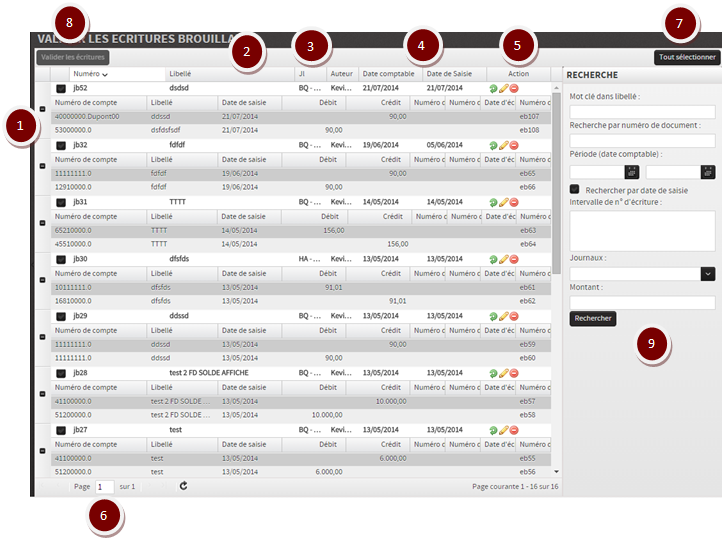Click the pencil edit icon for jb32
The width and height of the screenshot is (722, 549).
pos(504,145)
